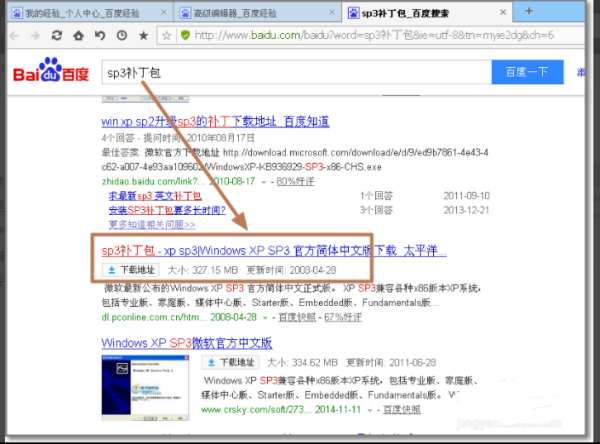Click the 百度一下 search button
Viewport: 600px width, 444px height.
527,72
